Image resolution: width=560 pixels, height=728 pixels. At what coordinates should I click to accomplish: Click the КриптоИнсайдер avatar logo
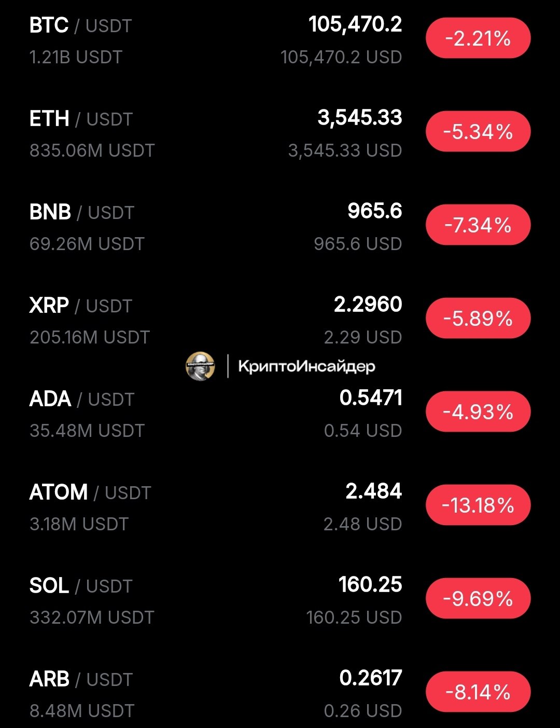coord(200,366)
